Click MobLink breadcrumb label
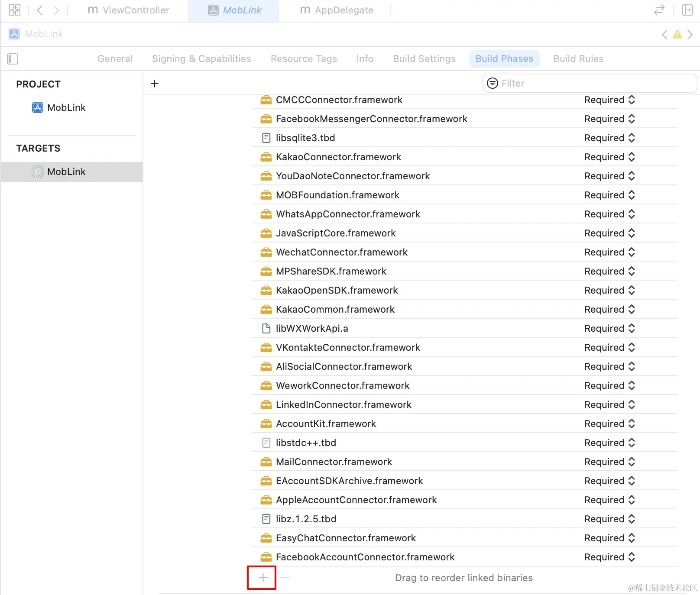 point(44,34)
